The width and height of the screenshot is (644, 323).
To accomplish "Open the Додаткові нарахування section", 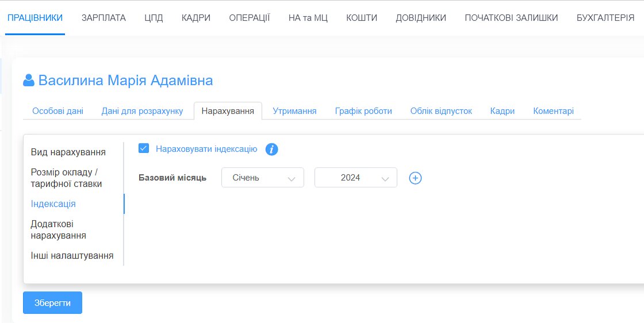I will [x=58, y=229].
